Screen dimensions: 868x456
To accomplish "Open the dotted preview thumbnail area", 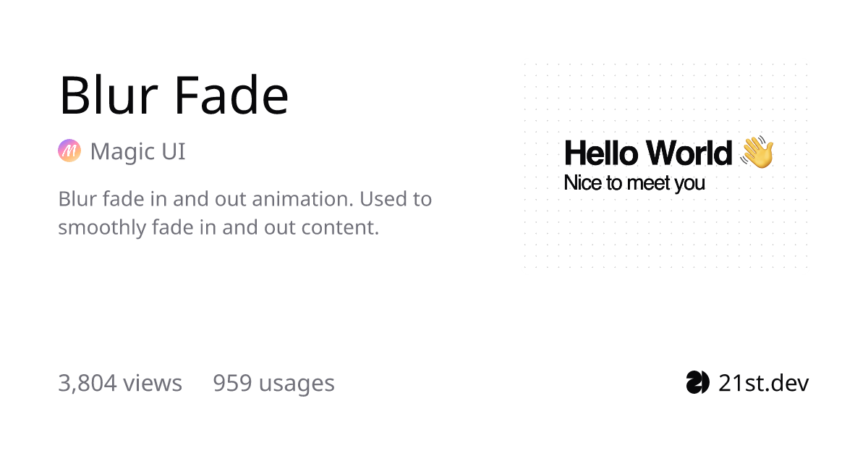I will click(665, 166).
